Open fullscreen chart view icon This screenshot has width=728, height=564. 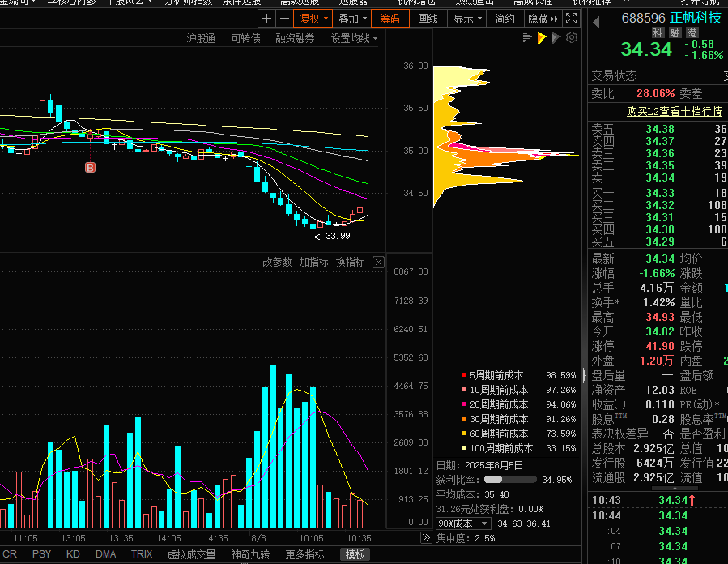point(571,19)
